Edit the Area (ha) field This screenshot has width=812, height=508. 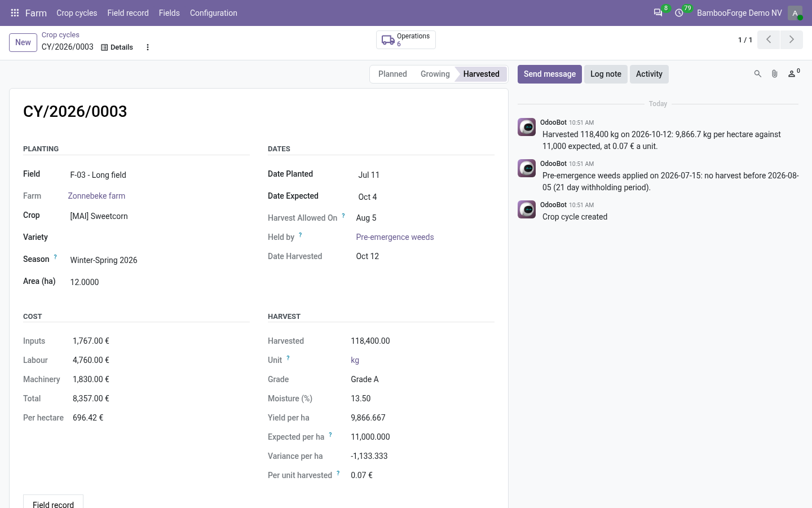pos(158,282)
